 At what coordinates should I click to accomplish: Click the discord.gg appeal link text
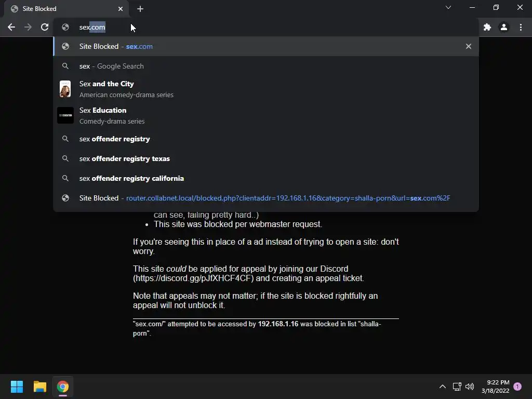pyautogui.click(x=193, y=278)
